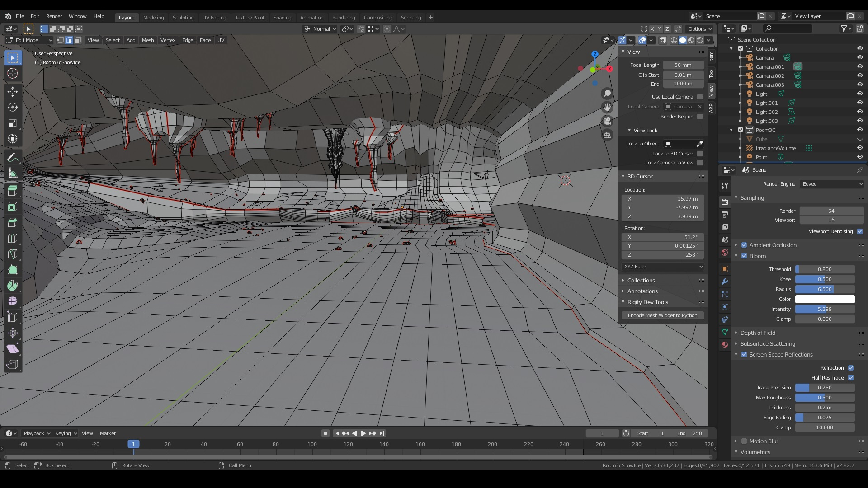Toggle Lock to 3D Cursor checkbox
868x488 pixels.
tap(700, 154)
